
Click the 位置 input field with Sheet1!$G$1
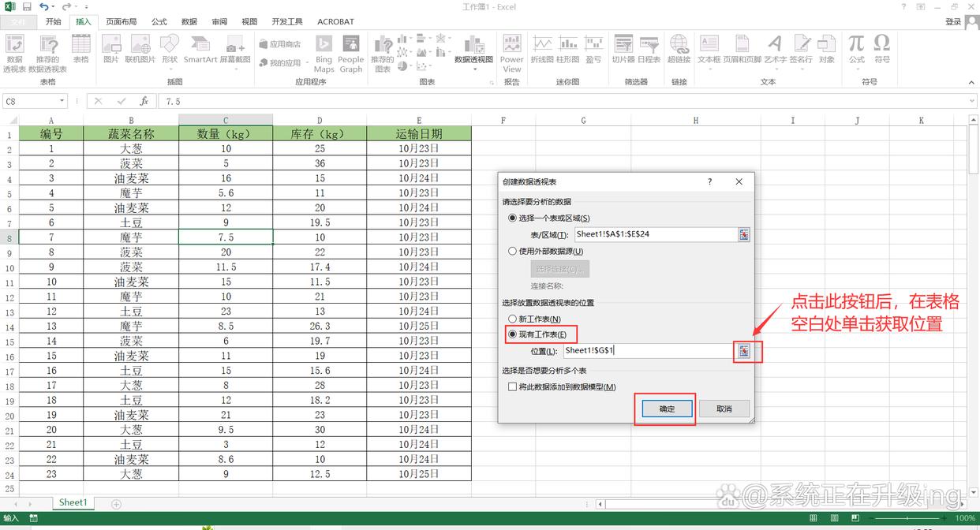pos(648,351)
